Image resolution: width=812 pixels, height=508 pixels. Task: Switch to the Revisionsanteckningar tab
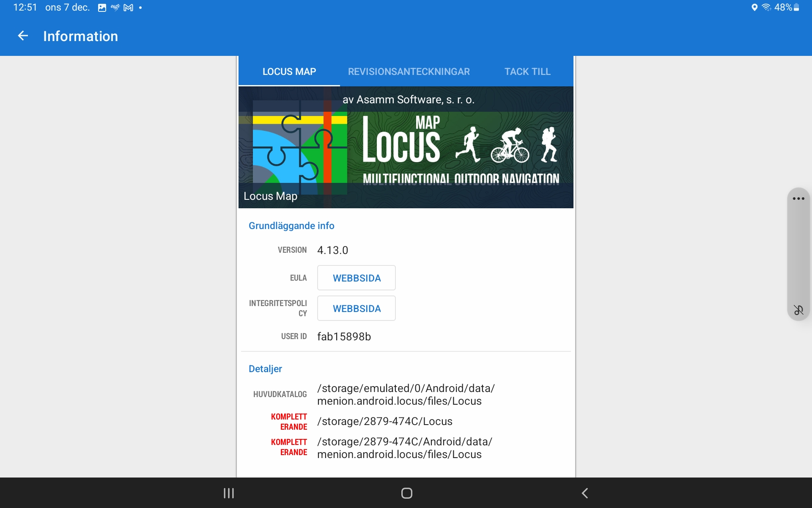pos(409,72)
